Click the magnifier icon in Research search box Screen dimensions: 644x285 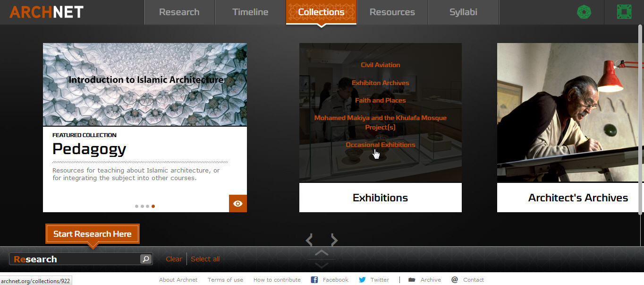146,259
